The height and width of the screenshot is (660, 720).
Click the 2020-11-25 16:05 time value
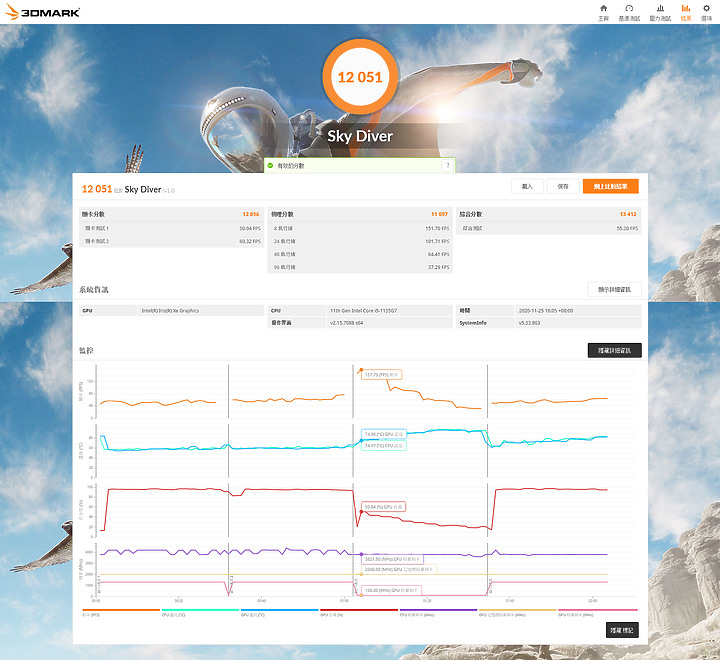coord(546,310)
